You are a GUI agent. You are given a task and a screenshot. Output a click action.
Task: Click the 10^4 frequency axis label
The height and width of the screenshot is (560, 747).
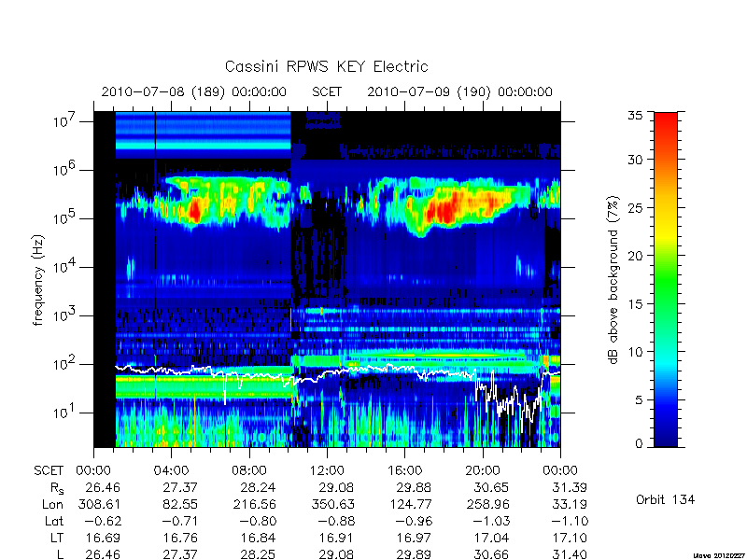[63, 267]
